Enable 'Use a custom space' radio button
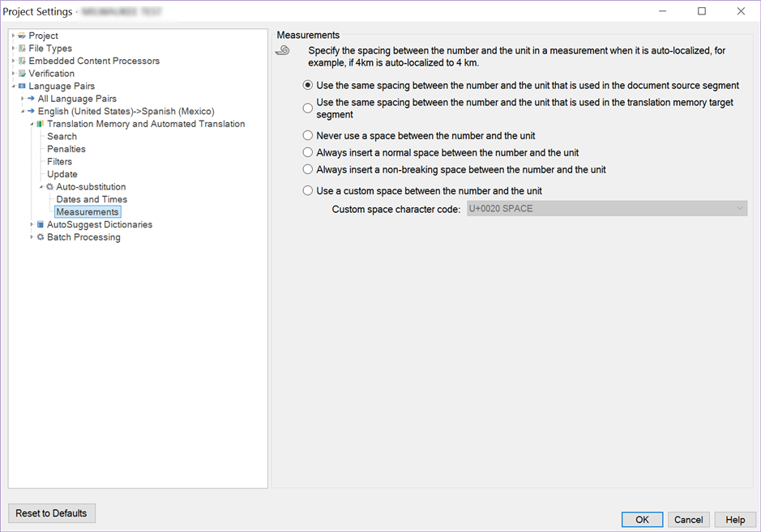 pos(308,190)
